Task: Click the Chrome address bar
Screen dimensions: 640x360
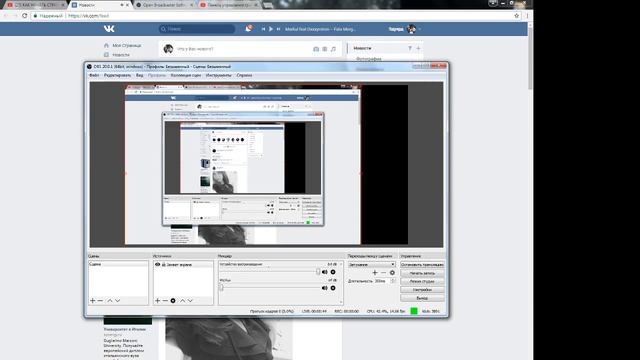Action: (x=271, y=16)
